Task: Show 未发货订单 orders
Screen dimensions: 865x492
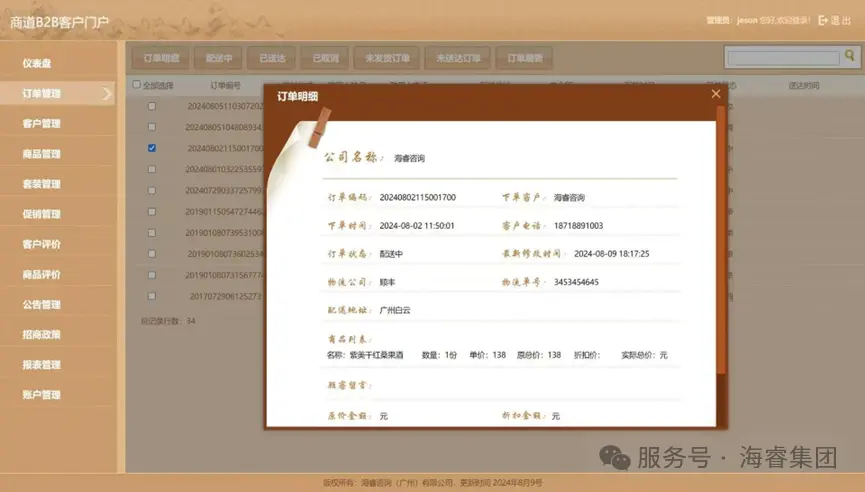Action: (387, 58)
